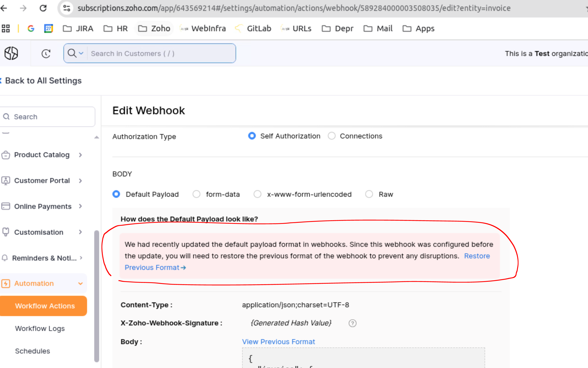Viewport: 588px width, 368px height.
Task: Open the Google bookmark icon
Action: coord(31,28)
